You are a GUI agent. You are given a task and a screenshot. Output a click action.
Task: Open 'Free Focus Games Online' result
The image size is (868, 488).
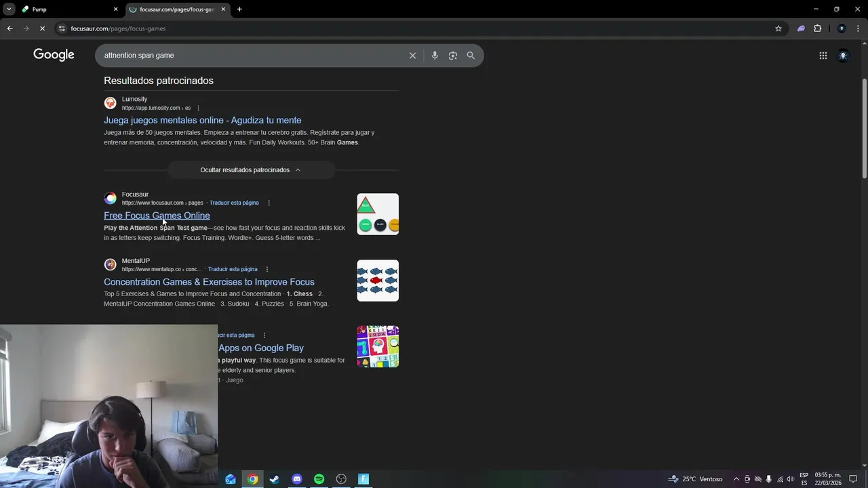(x=157, y=216)
